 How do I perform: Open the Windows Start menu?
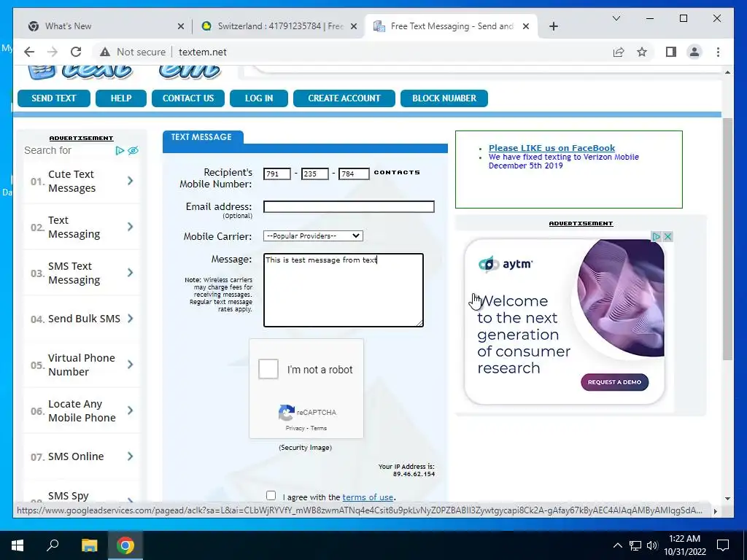18,545
